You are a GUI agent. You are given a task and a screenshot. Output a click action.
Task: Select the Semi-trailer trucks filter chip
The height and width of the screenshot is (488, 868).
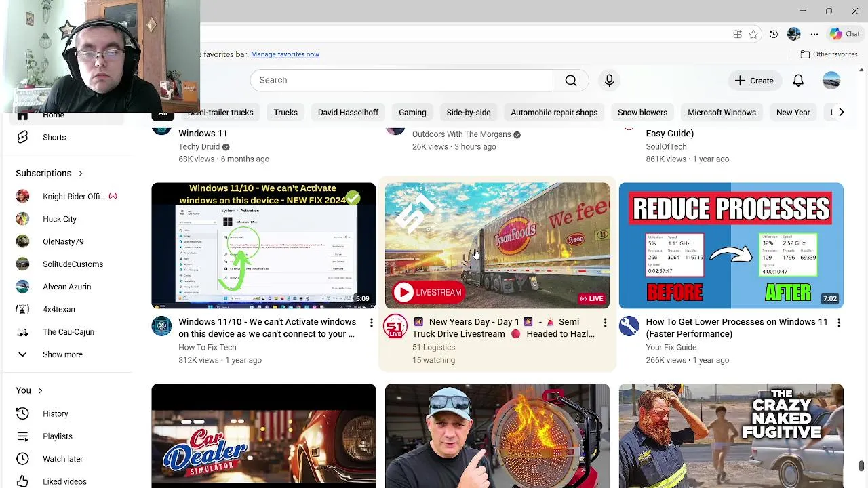coord(220,113)
